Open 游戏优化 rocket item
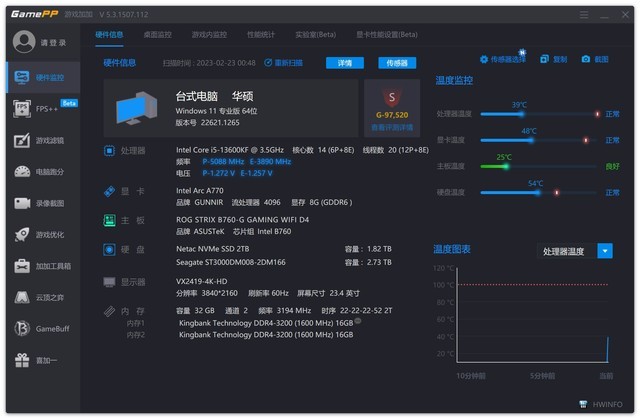Image resolution: width=640 pixels, height=419 pixels. point(43,235)
